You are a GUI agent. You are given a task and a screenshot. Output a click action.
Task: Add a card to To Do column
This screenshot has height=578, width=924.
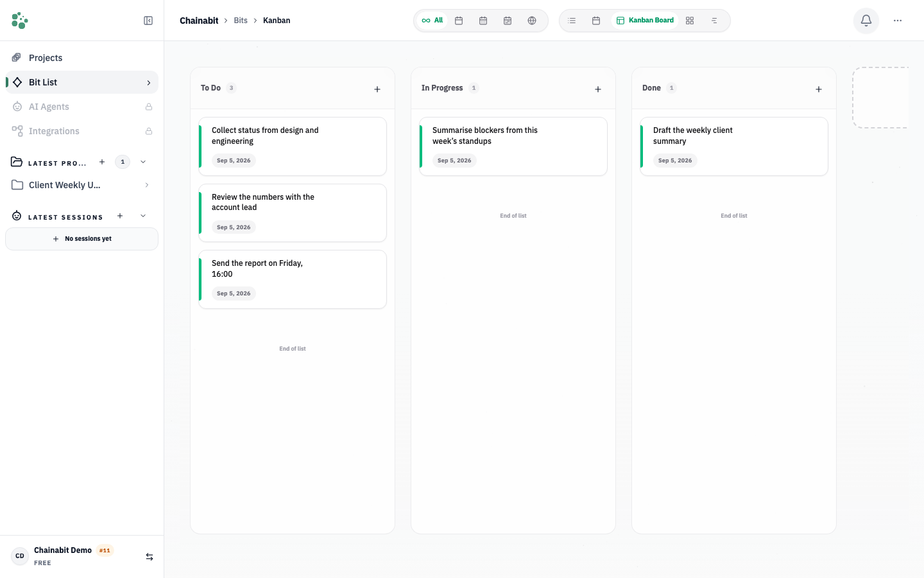(x=377, y=89)
